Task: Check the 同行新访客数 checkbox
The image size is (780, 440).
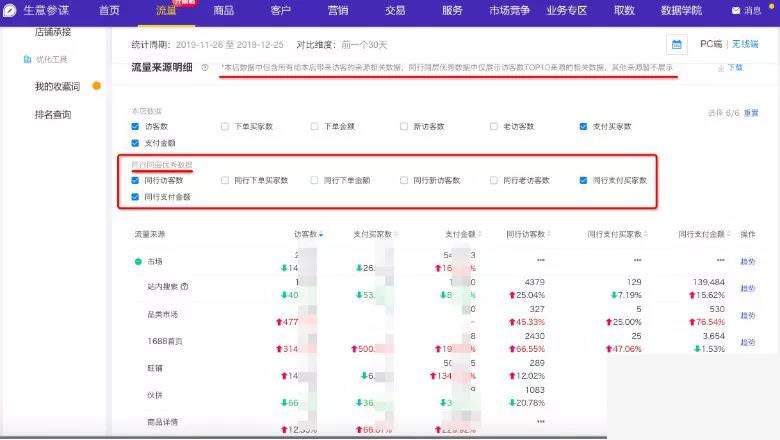Action: click(x=404, y=181)
